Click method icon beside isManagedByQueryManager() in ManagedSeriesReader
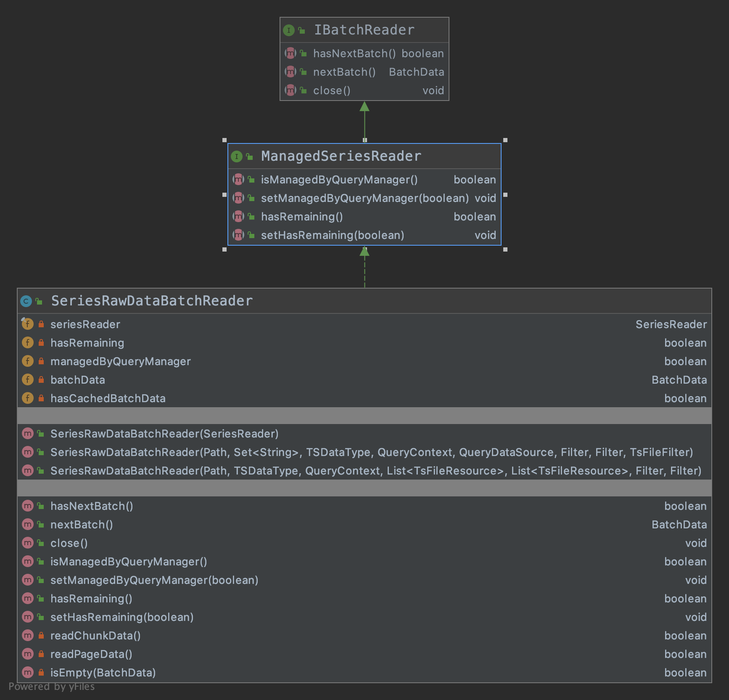 click(238, 179)
